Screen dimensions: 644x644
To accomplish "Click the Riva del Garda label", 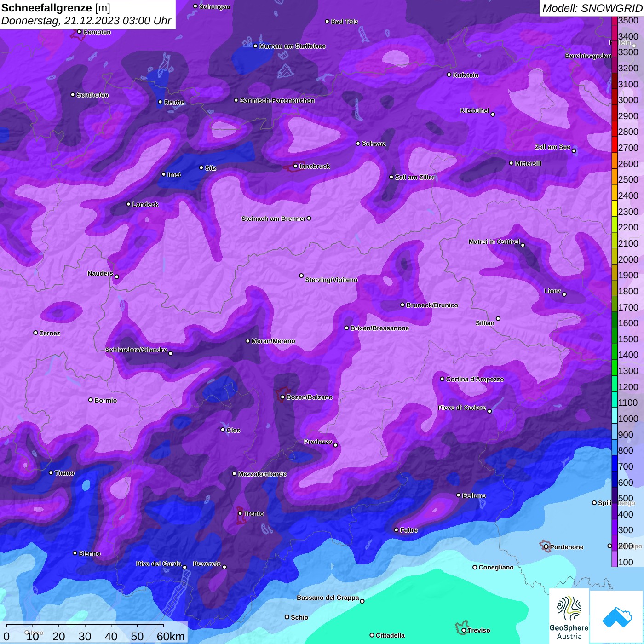I will pyautogui.click(x=158, y=563).
